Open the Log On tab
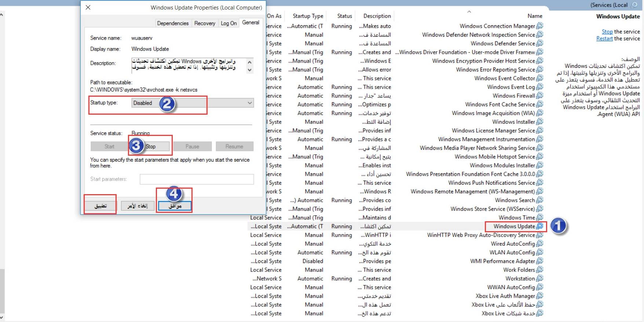The height and width of the screenshot is (322, 644). [228, 23]
